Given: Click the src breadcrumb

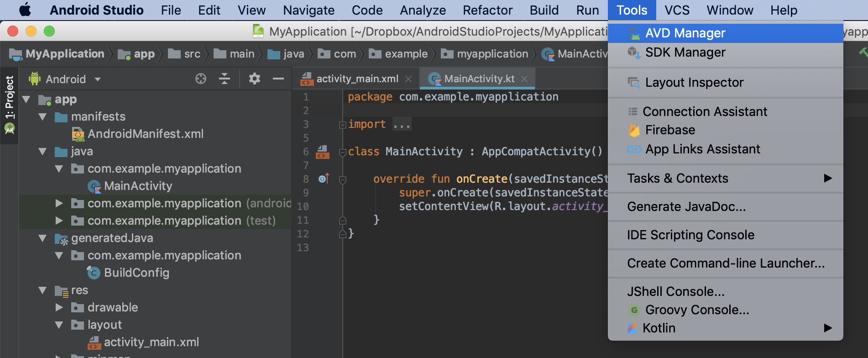Looking at the screenshot, I should coord(184,54).
